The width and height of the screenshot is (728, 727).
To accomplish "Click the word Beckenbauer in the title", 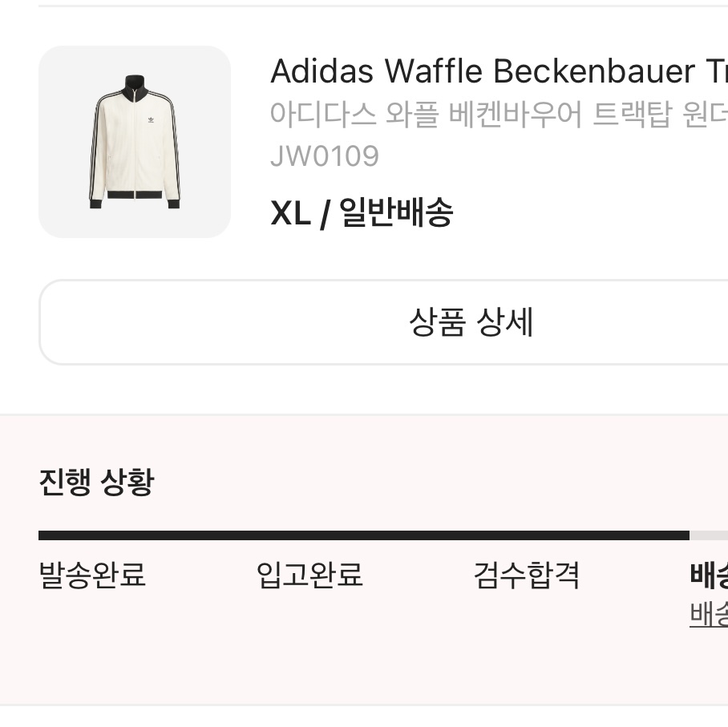I will click(594, 71).
